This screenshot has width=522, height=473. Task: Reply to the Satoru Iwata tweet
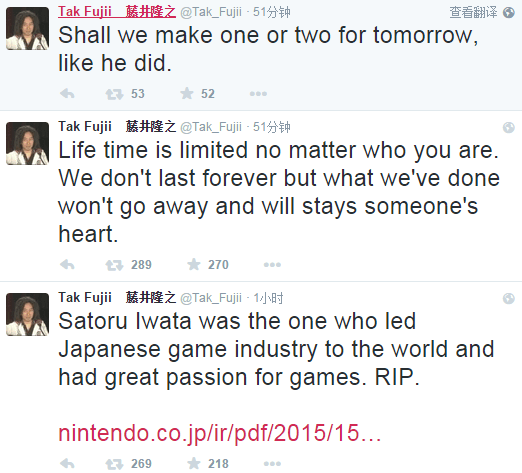pyautogui.click(x=67, y=463)
